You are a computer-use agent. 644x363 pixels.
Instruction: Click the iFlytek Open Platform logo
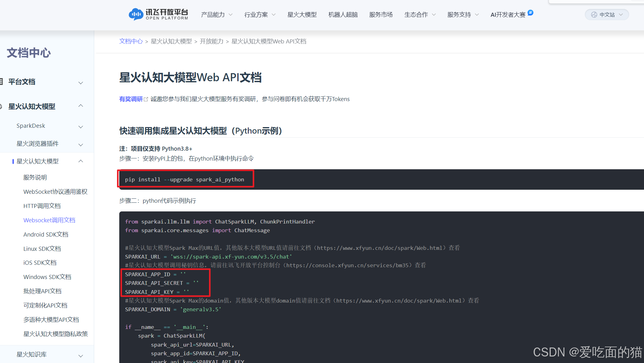[x=158, y=14]
